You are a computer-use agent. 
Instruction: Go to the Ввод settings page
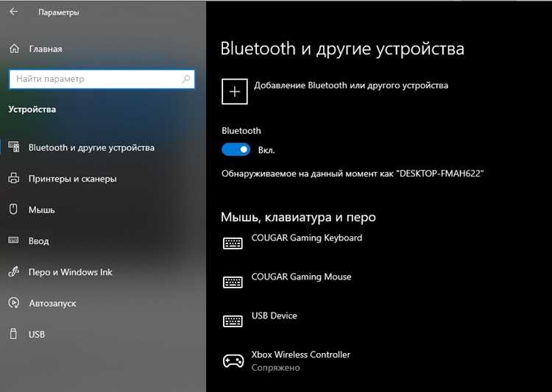[38, 241]
